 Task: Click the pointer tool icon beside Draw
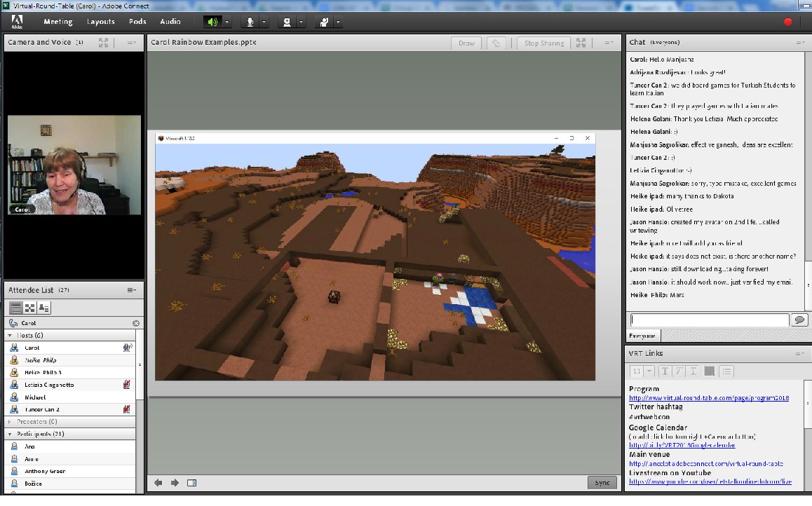coord(496,43)
